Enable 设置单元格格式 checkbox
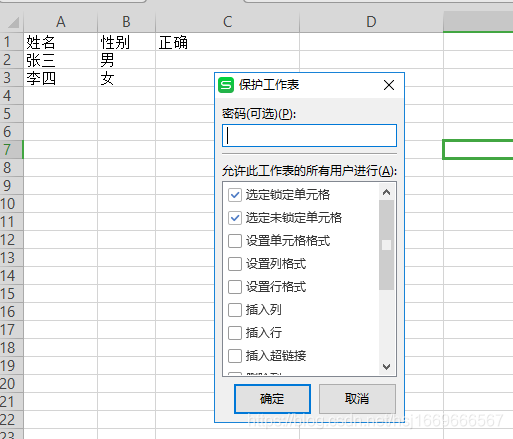Screen dimensions: 513x439 pyautogui.click(x=235, y=241)
